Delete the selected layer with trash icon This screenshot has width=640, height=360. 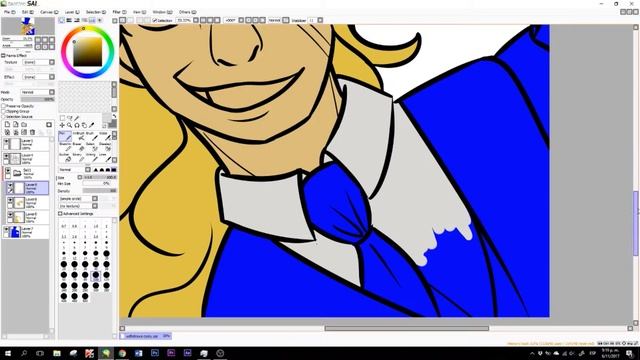(32, 132)
